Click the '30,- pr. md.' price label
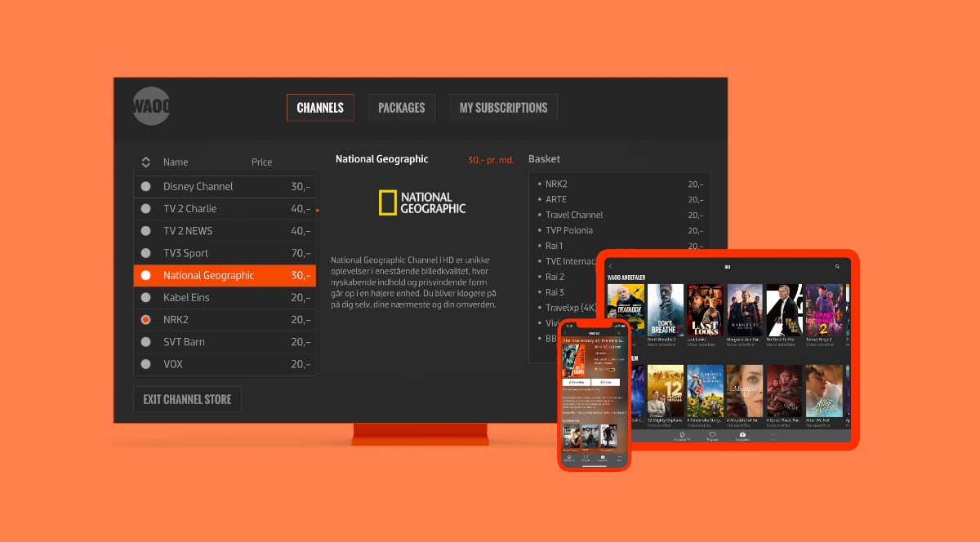The height and width of the screenshot is (542, 980). [x=491, y=160]
